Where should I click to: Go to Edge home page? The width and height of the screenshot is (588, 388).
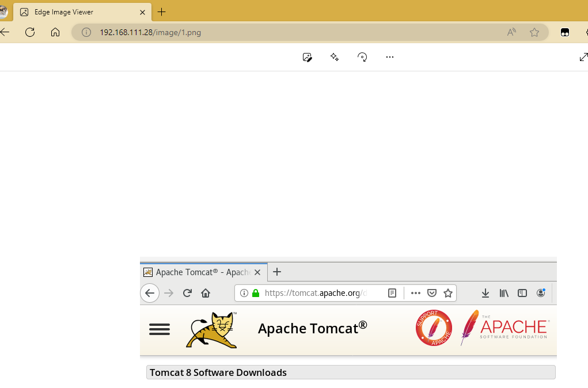(55, 32)
